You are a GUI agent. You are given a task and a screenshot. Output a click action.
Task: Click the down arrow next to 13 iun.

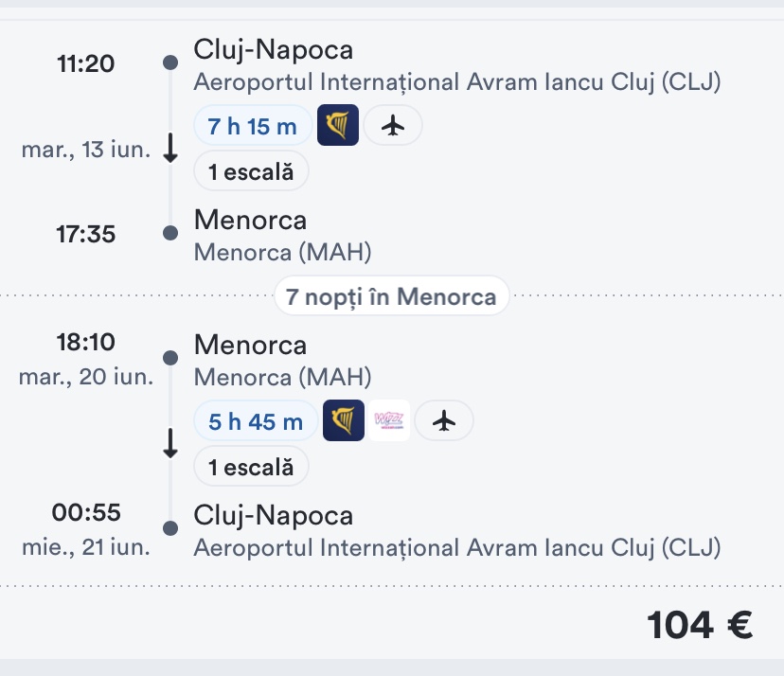click(170, 149)
